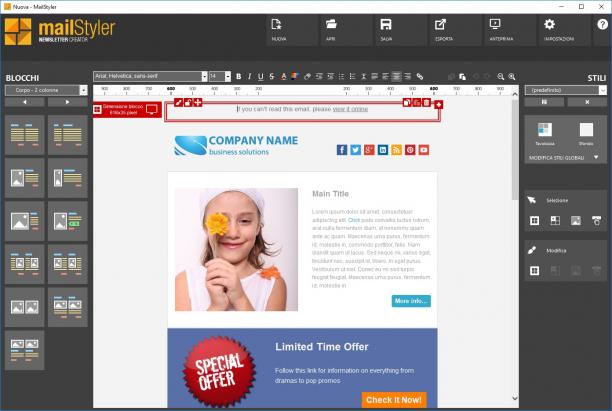Toggle underline formatting
612x411 pixels.
[260, 77]
